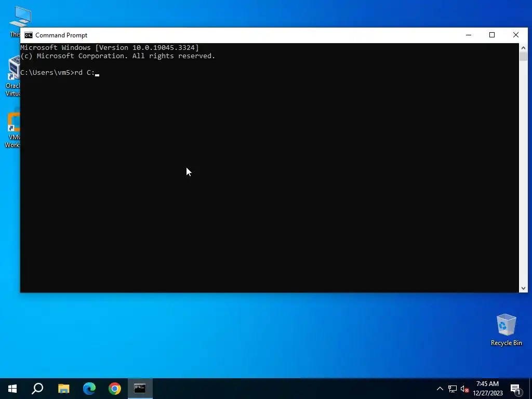This screenshot has height=399, width=532.
Task: Close the Command Prompt window
Action: [x=516, y=35]
